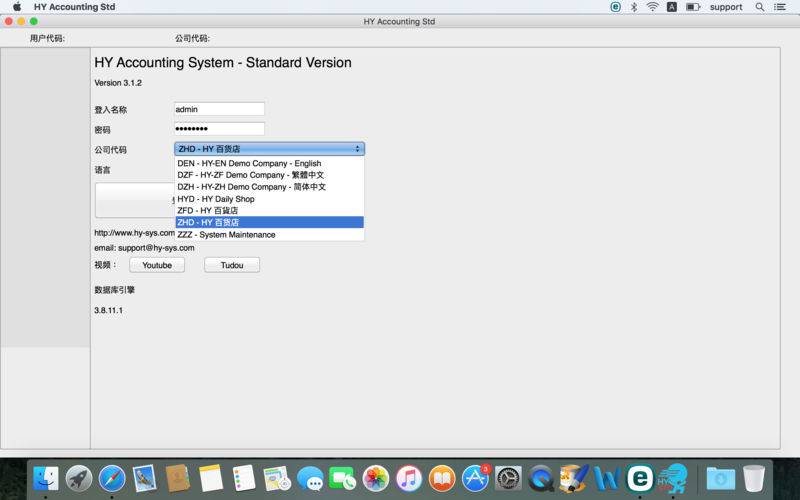Click 用户代码: label in top bar
Screen dimensions: 800x500
click(x=47, y=38)
